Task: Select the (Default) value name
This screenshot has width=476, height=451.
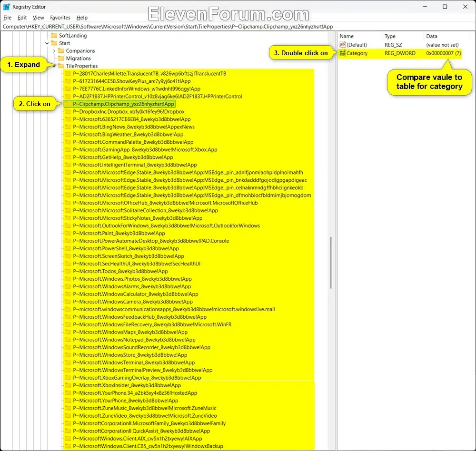Action: 357,45
